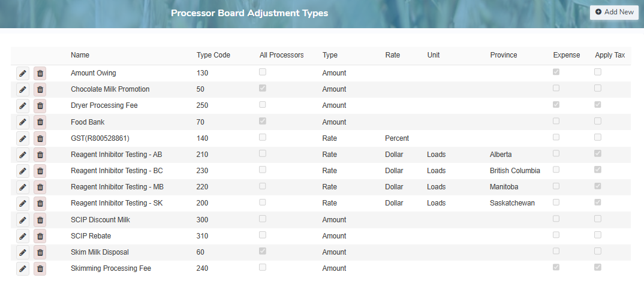Click the edit pencil for Amount Owing
Image resolution: width=644 pixels, height=281 pixels.
[x=22, y=73]
